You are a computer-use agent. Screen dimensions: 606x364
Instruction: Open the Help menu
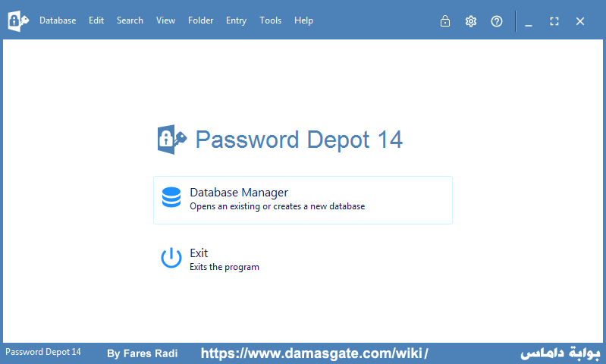coord(303,21)
